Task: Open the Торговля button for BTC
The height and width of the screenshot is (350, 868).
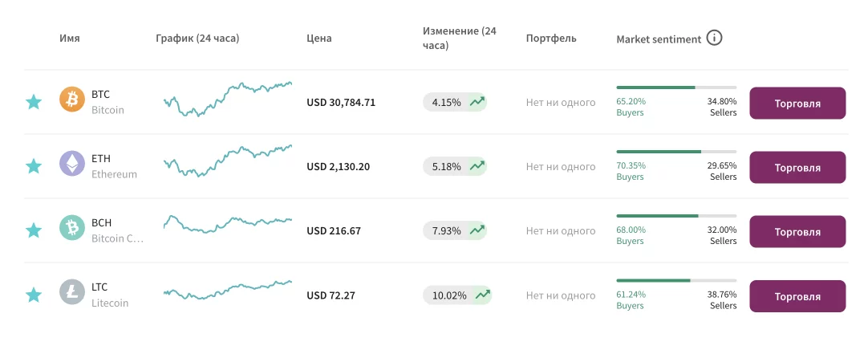Action: click(x=797, y=103)
